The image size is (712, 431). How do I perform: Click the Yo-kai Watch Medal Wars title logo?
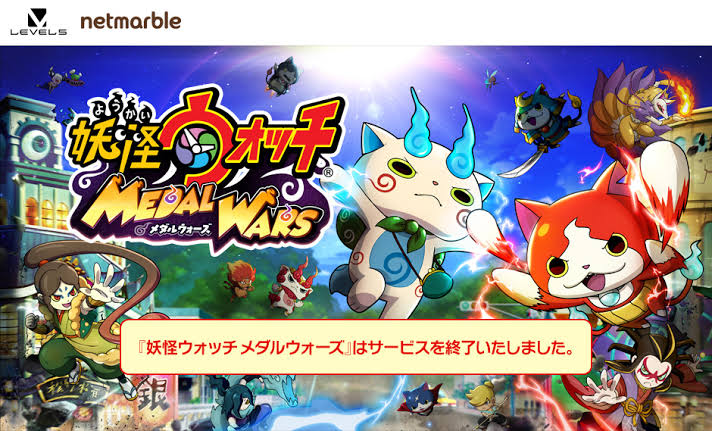[x=204, y=170]
